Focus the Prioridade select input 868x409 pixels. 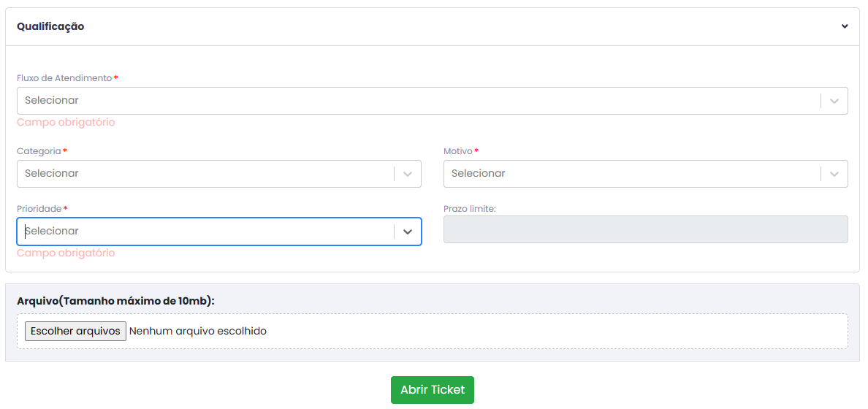point(218,232)
